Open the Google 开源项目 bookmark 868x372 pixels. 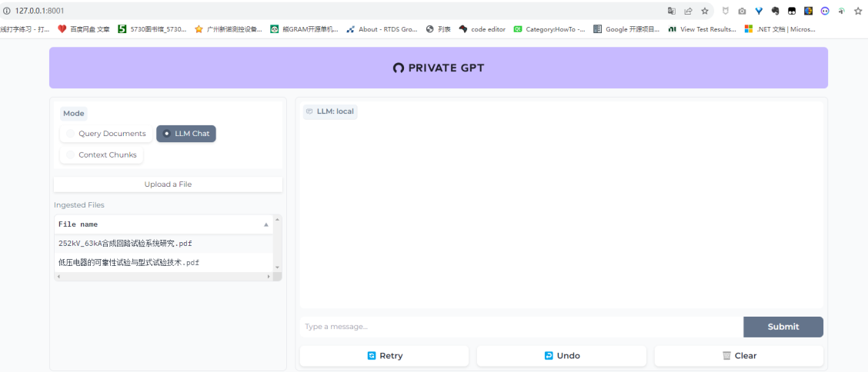[x=626, y=29]
